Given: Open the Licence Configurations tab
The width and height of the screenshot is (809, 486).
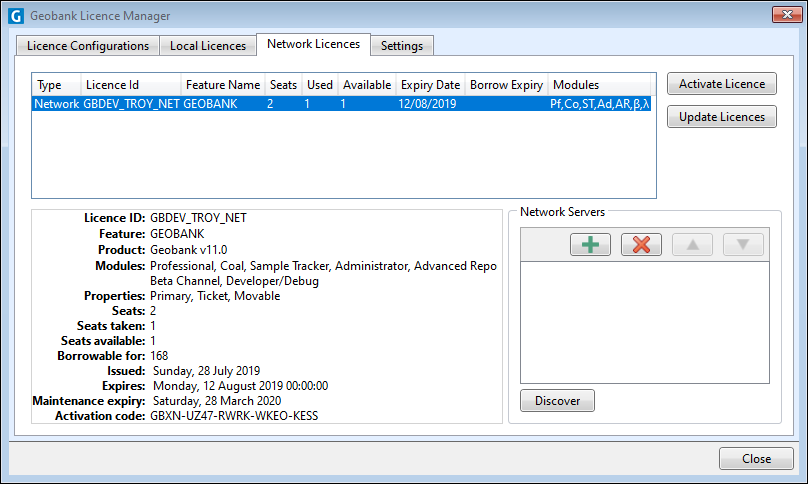Looking at the screenshot, I should click(88, 46).
